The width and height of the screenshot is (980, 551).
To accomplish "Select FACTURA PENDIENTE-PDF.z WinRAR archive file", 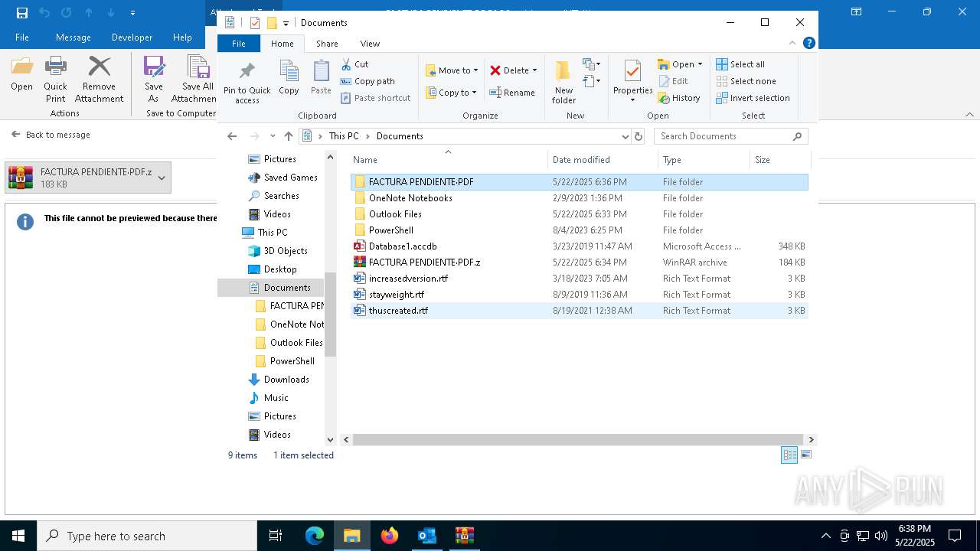I will pos(580,262).
